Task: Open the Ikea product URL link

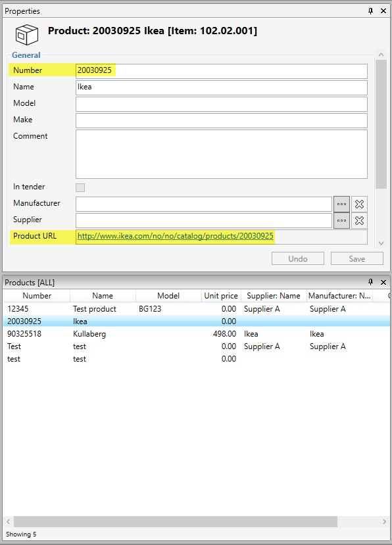Action: point(176,236)
